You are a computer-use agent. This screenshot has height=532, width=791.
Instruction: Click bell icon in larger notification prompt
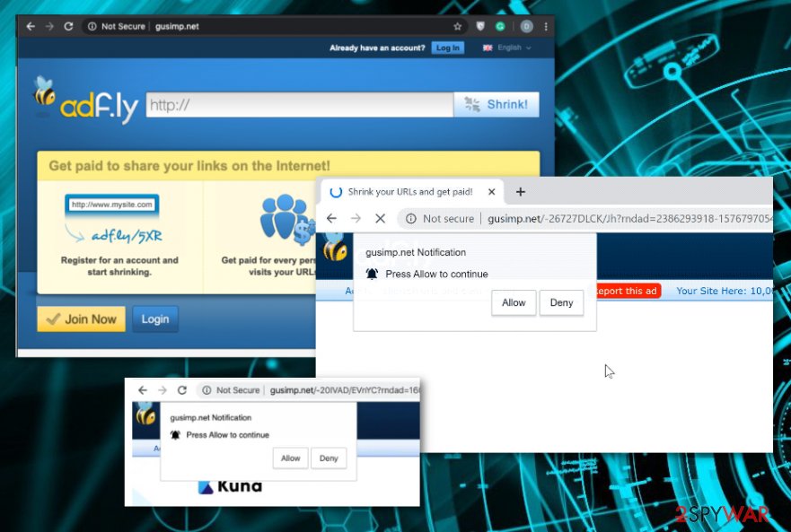pos(372,274)
